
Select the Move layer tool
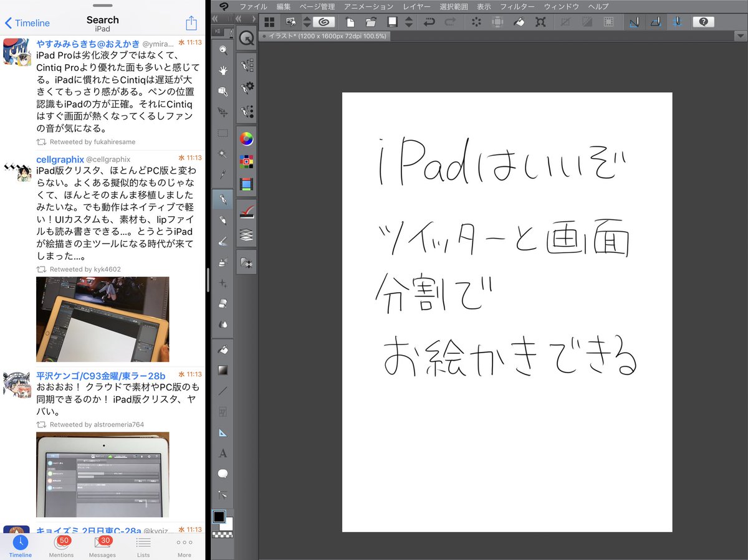tap(223, 112)
